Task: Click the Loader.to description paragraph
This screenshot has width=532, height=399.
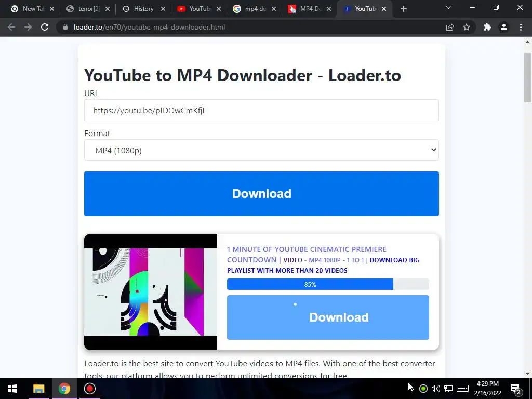Action: (x=260, y=369)
